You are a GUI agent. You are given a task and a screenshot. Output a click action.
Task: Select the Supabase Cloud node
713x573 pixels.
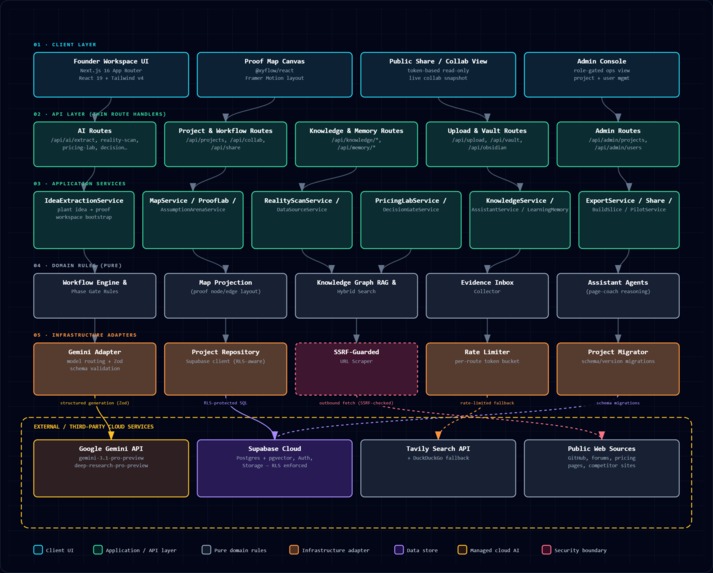[x=275, y=468]
